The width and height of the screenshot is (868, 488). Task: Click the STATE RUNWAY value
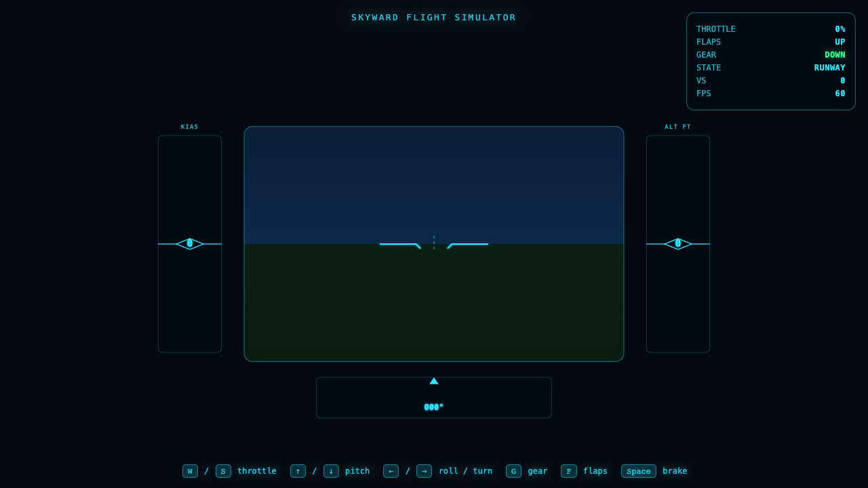[x=830, y=68]
